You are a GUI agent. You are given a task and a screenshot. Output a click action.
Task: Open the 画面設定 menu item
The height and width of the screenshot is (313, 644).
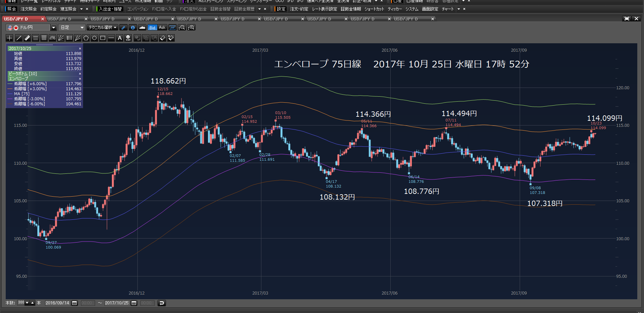(x=430, y=9)
